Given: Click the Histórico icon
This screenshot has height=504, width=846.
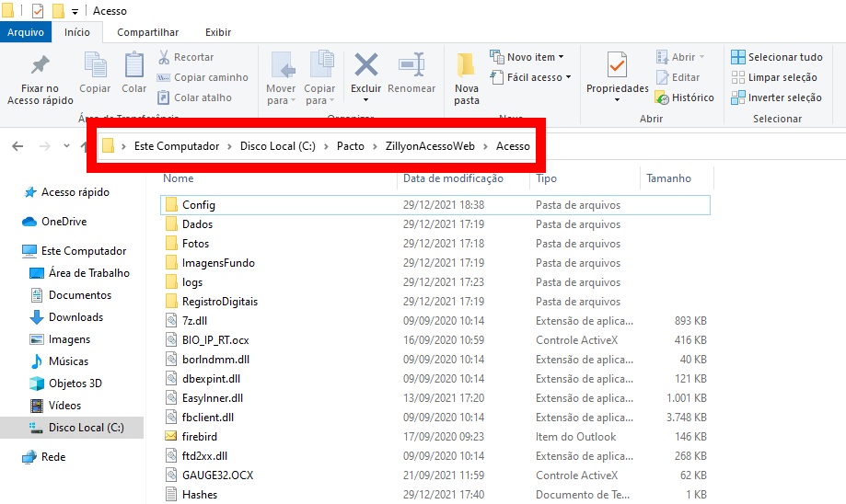Looking at the screenshot, I should point(684,97).
